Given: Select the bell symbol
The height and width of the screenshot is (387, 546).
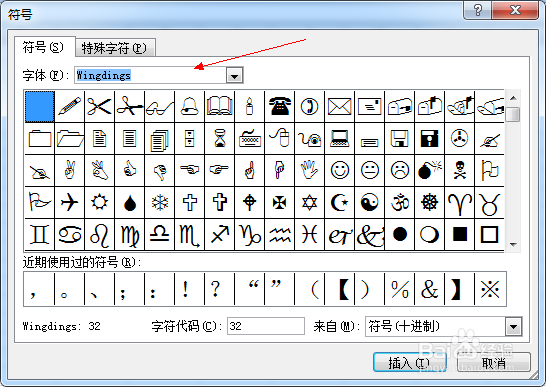Looking at the screenshot, I should coord(189,106).
